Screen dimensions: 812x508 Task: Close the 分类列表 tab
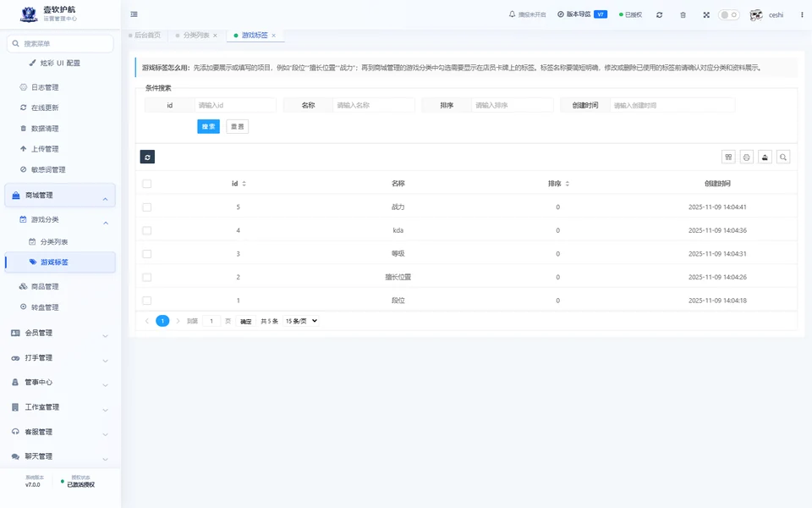[215, 36]
